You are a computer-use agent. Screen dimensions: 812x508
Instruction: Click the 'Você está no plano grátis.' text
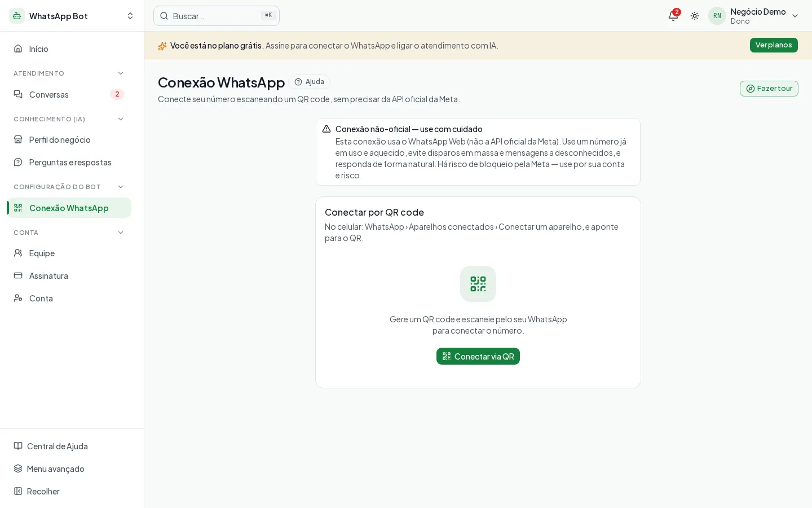[x=217, y=46]
